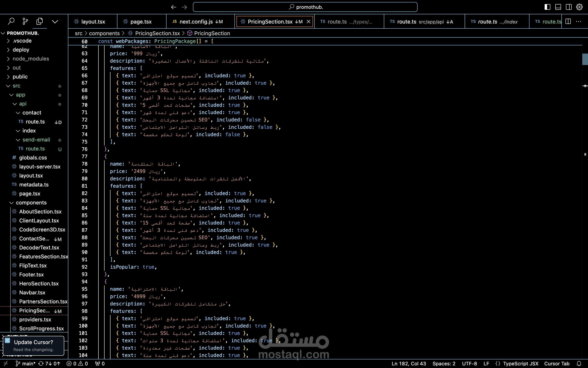This screenshot has width=588, height=368.
Task: Go back with the left arrow
Action: click(x=173, y=7)
